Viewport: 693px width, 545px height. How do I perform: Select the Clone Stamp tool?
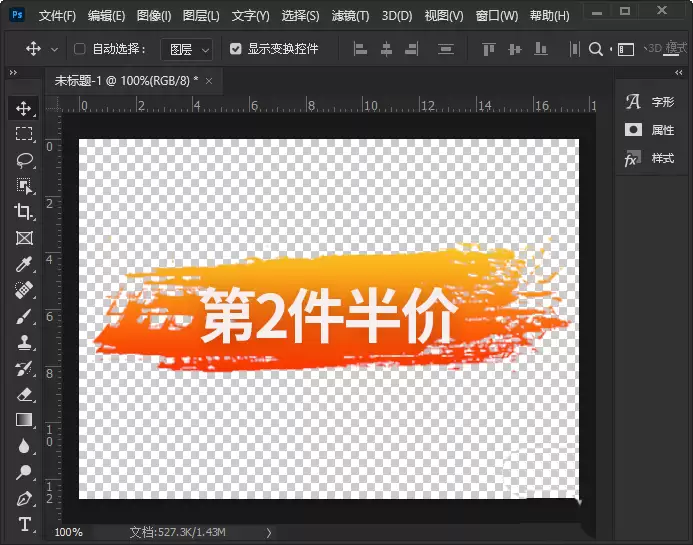[x=24, y=342]
